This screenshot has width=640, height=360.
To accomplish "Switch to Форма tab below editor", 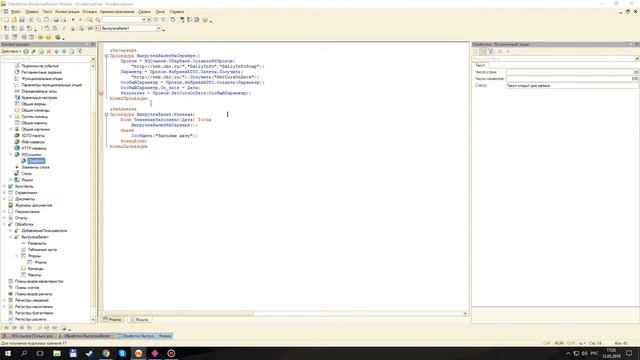I will (x=112, y=320).
